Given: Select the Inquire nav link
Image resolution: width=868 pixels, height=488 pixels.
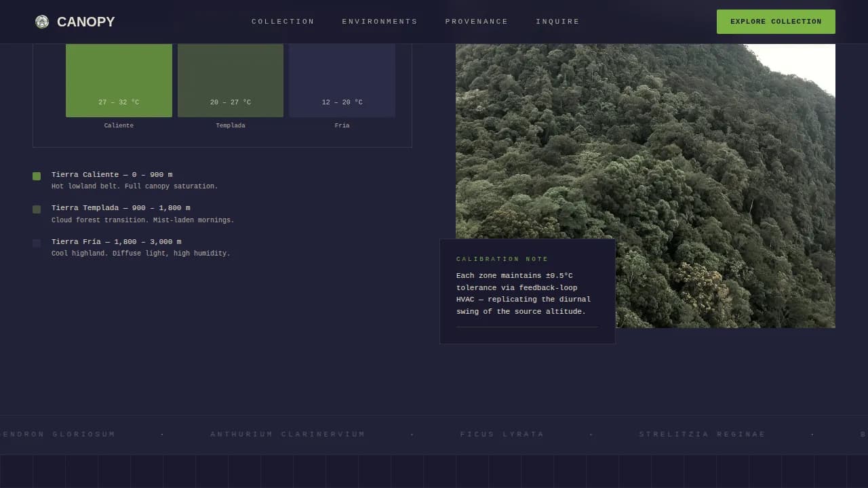Looking at the screenshot, I should click(557, 22).
